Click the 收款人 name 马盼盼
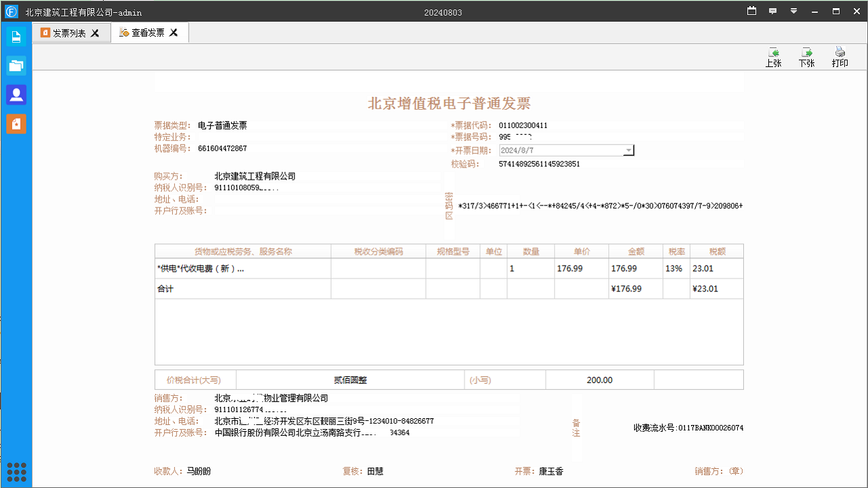Viewport: 868px width, 488px height. [199, 471]
